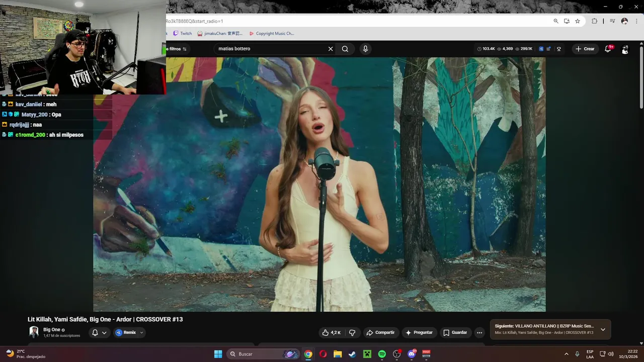
Task: Open the ESP LAA language switcher
Action: (x=590, y=354)
